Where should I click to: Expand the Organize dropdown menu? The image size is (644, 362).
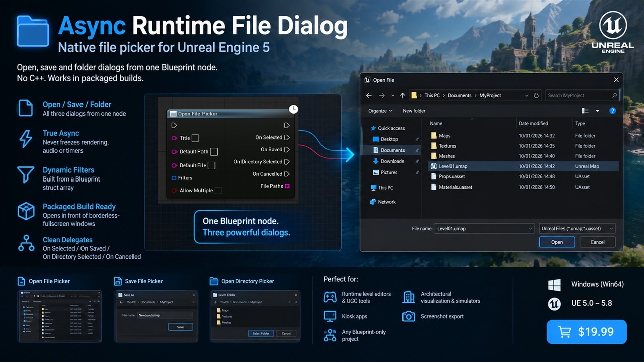coord(380,111)
